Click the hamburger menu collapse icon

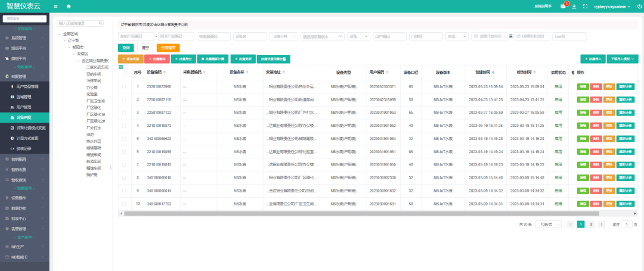coord(56,6)
